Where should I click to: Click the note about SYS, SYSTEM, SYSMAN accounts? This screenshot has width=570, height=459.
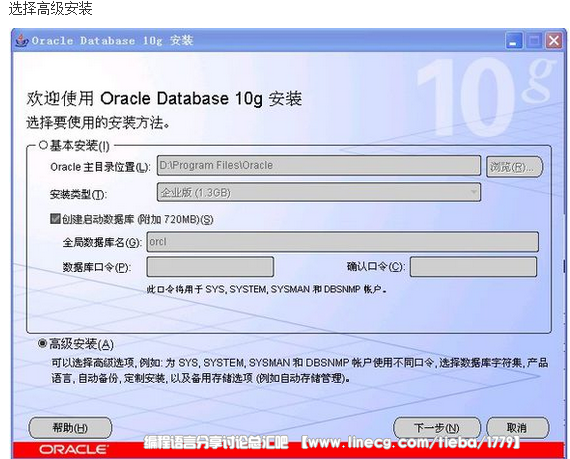266,289
